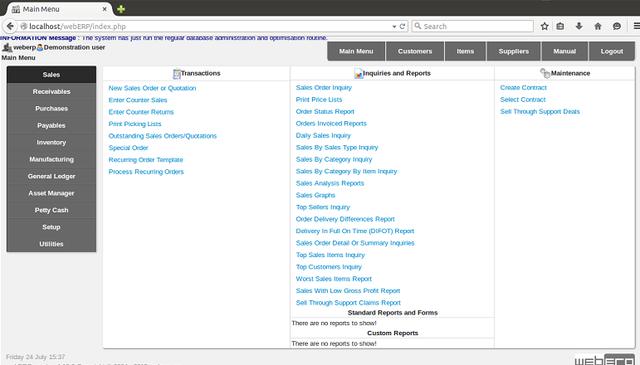Viewport: 640px width, 365px height.
Task: Select General Ledger in the sidebar
Action: tap(51, 176)
